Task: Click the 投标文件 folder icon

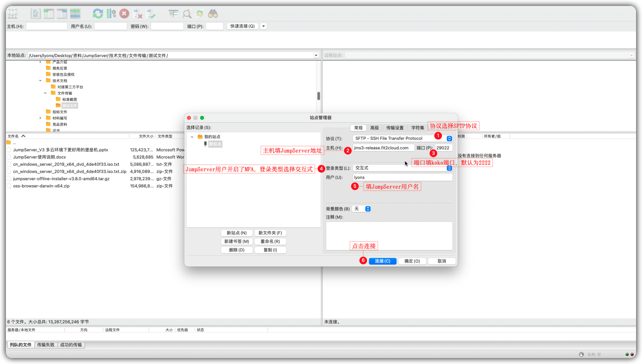Action: (x=48, y=112)
